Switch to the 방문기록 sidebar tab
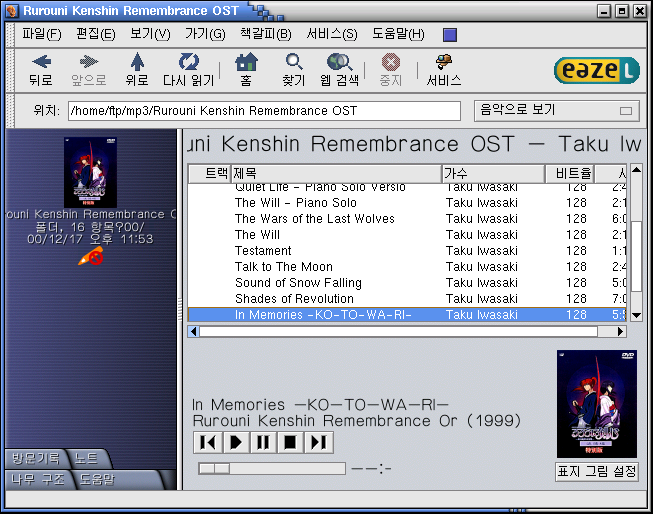 coord(36,459)
